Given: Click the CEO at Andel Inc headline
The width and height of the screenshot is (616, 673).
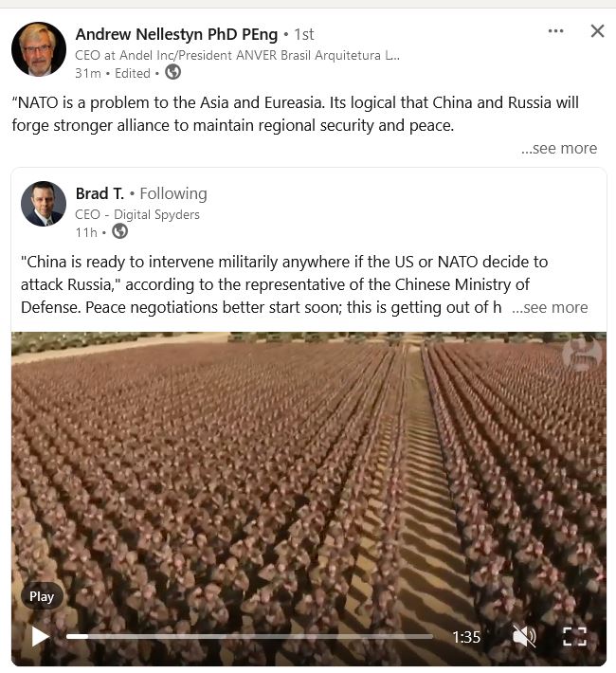Looking at the screenshot, I should click(x=237, y=55).
